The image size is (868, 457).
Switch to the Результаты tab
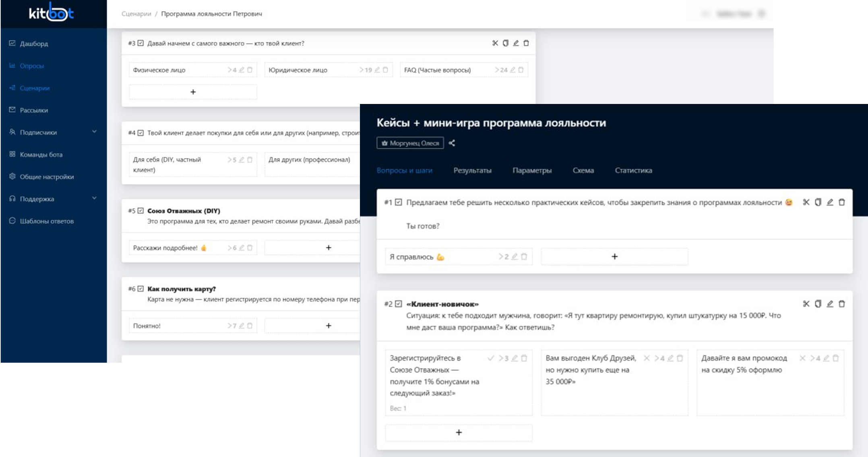(x=472, y=170)
